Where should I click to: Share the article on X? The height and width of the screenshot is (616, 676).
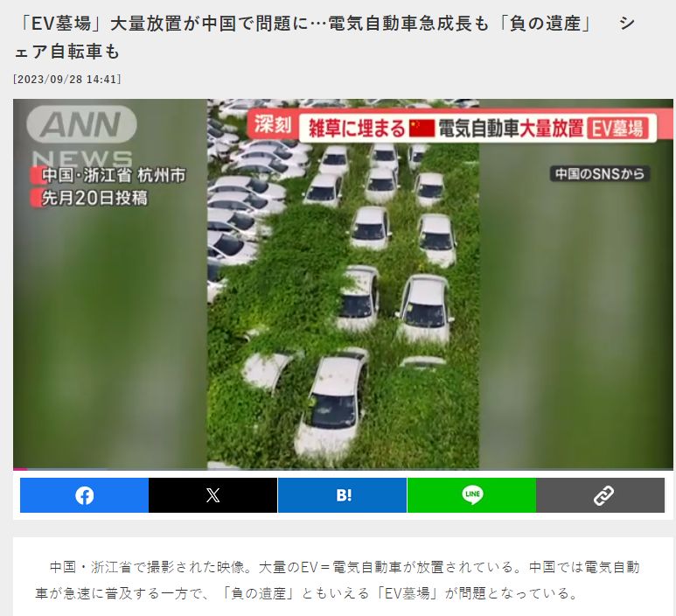213,495
